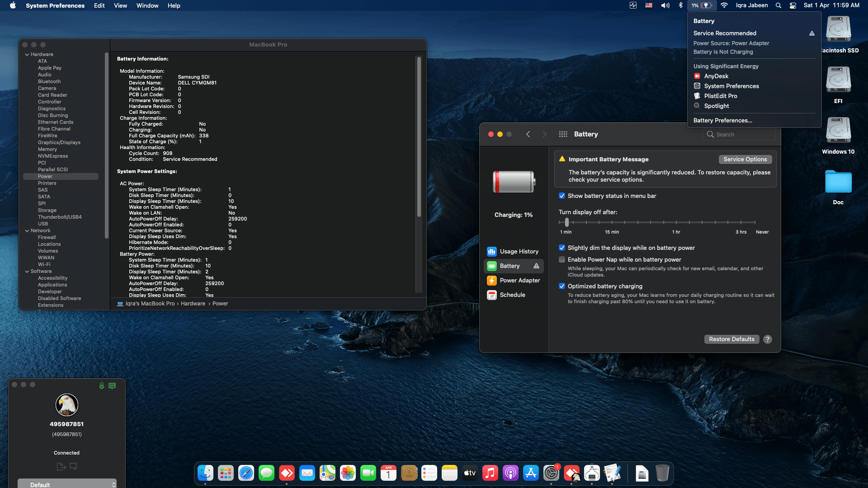Viewport: 868px width, 488px height.
Task: Disable Optimized battery charging
Action: pos(562,286)
